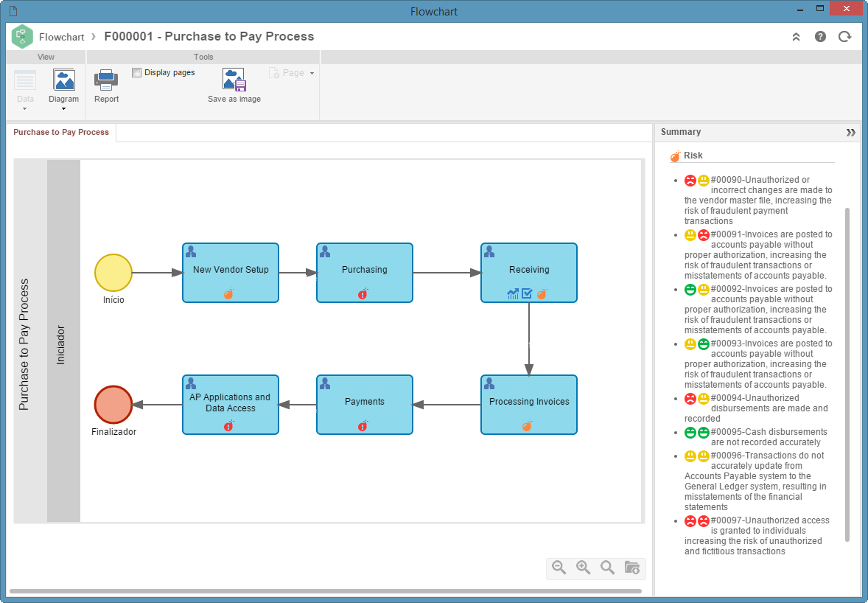
Task: Click the Report printer icon
Action: [x=105, y=80]
